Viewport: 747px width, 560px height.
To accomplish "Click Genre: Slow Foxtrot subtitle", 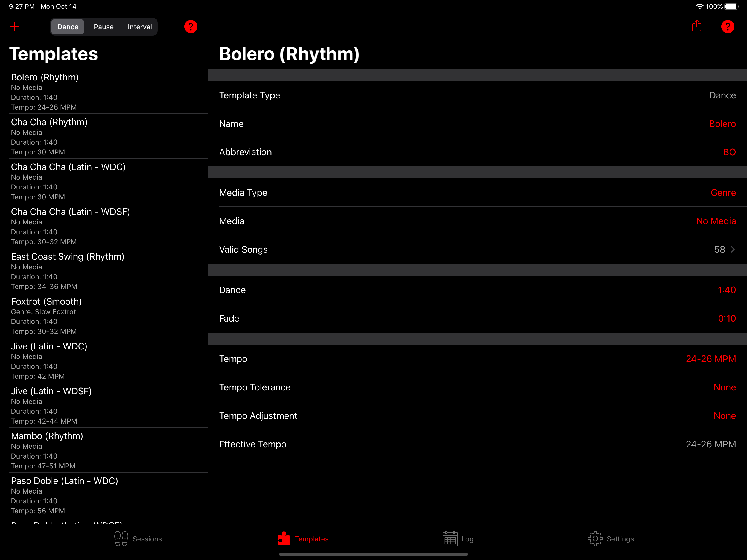I will [43, 312].
